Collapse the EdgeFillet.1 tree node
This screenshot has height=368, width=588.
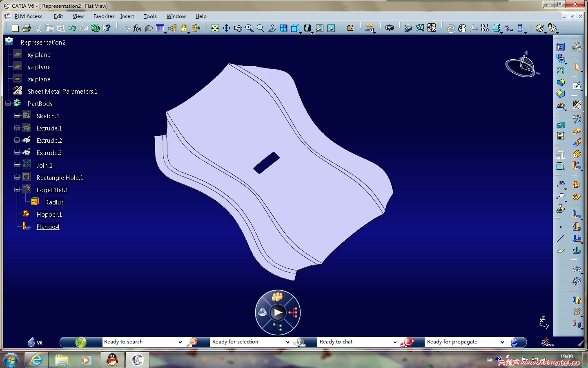pyautogui.click(x=17, y=190)
